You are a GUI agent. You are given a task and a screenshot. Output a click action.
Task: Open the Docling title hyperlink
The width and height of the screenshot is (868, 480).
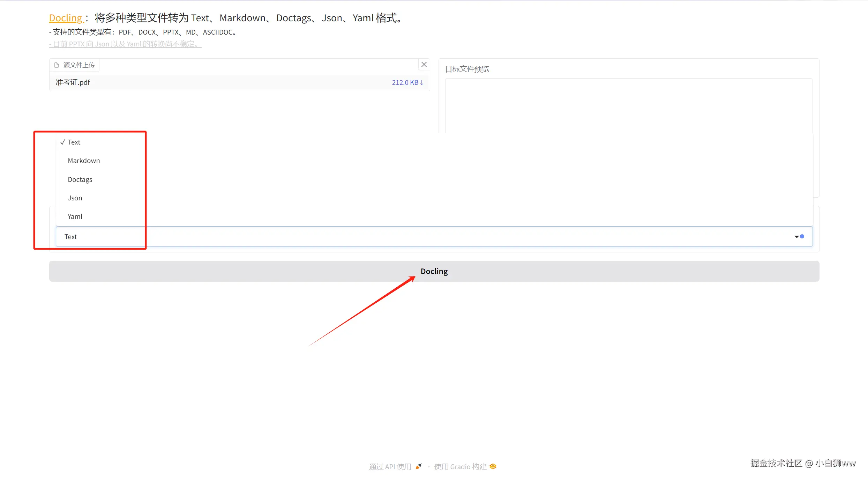(x=66, y=18)
